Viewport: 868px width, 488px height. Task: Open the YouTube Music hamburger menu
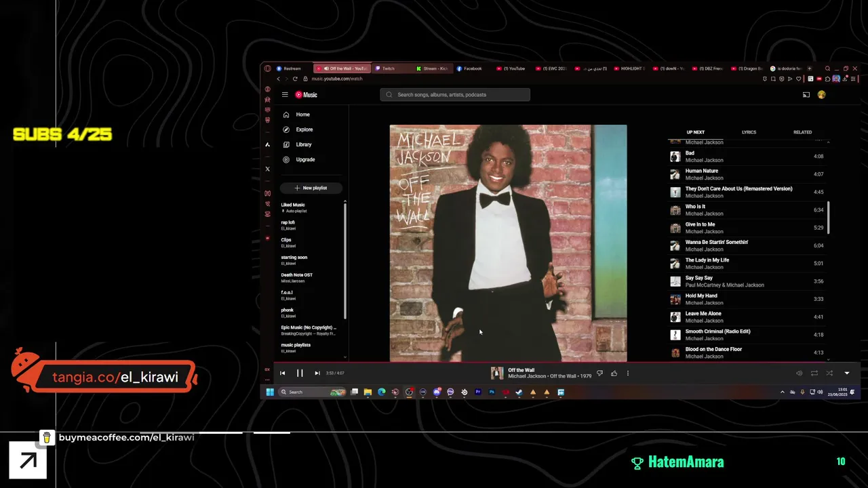click(x=285, y=95)
